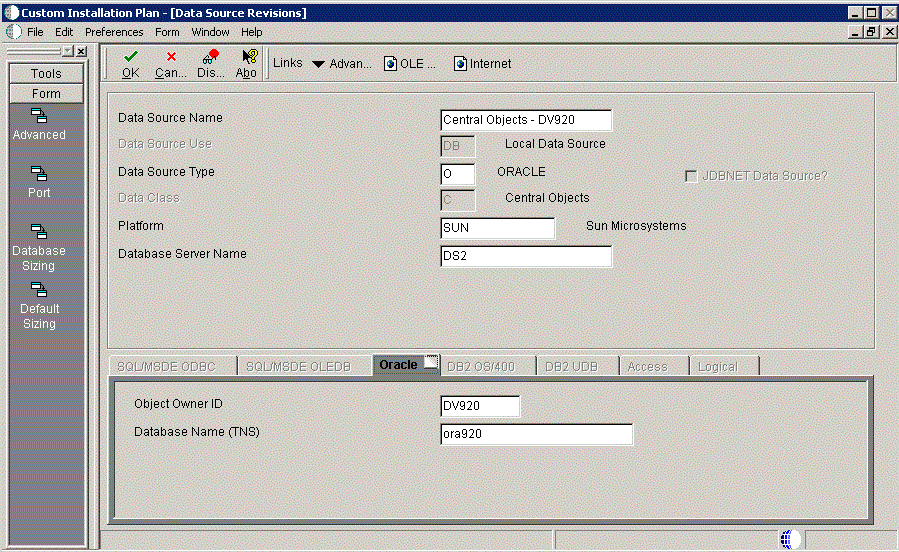
Task: Click the document icon beside File menu
Action: (14, 32)
